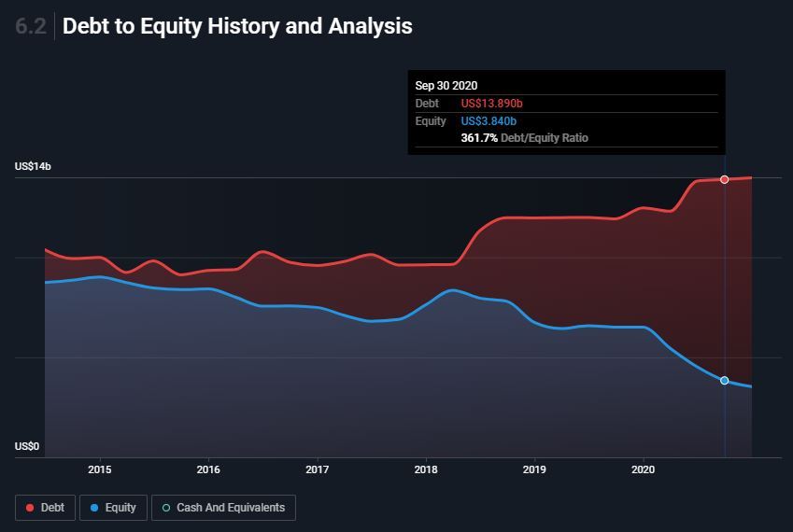Click the 361.7% Debt/Equity Ratio tooltip text
Image resolution: width=793 pixels, height=532 pixels.
click(524, 138)
